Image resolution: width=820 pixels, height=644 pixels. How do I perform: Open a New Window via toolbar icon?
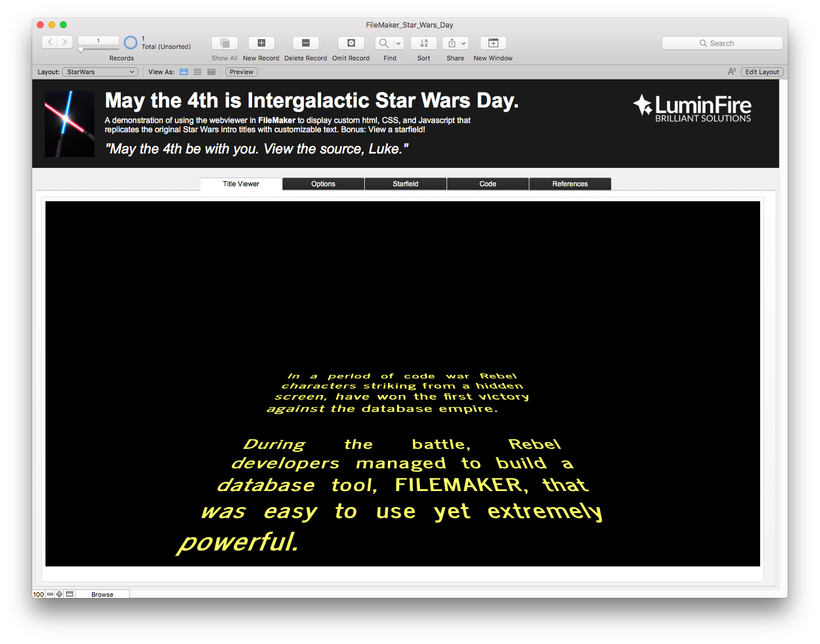493,43
